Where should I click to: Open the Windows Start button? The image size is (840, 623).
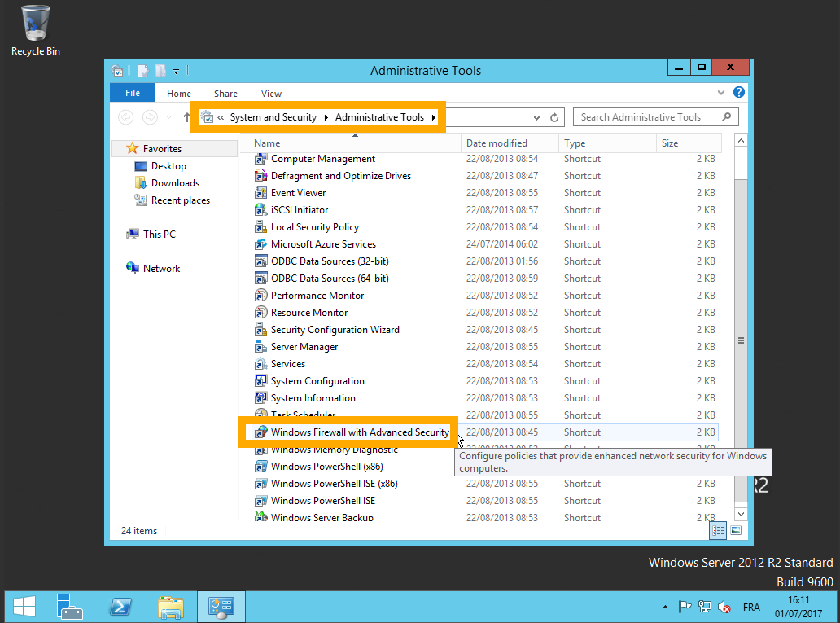[24, 607]
